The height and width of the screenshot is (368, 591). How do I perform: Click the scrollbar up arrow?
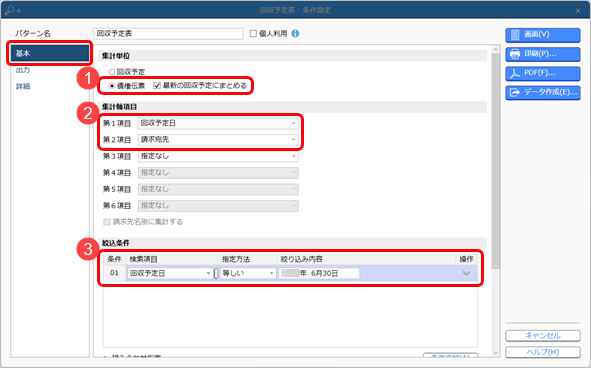[x=496, y=49]
